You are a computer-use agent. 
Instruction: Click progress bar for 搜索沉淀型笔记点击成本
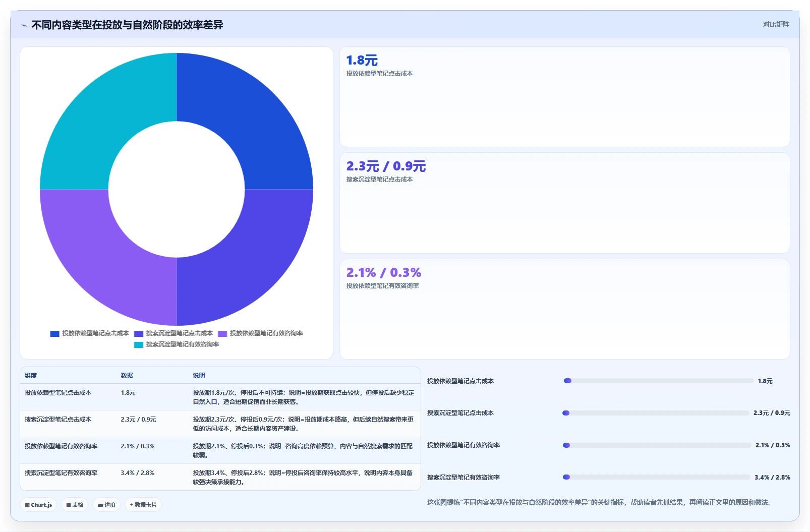[x=656, y=413]
